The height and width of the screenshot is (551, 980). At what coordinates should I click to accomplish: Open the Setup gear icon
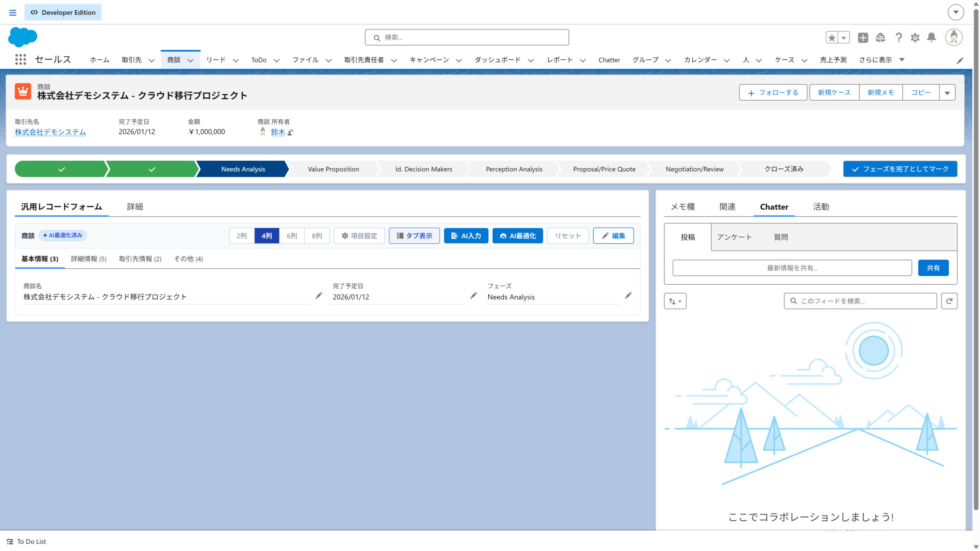coord(915,37)
